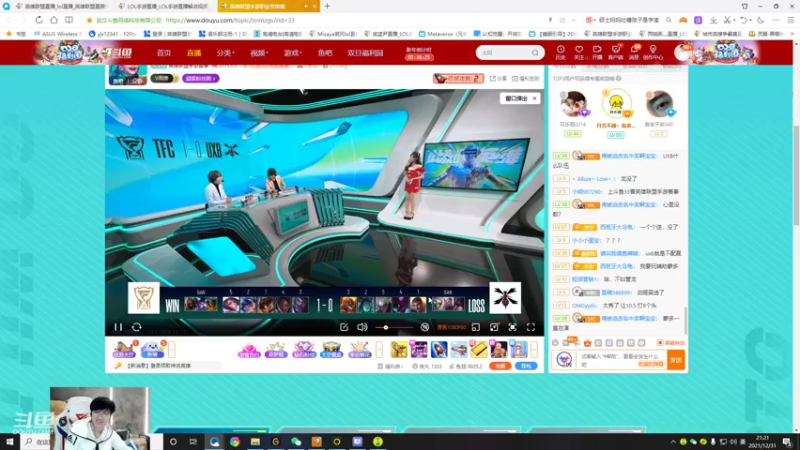Mute the player with the speaker icon

[x=362, y=327]
